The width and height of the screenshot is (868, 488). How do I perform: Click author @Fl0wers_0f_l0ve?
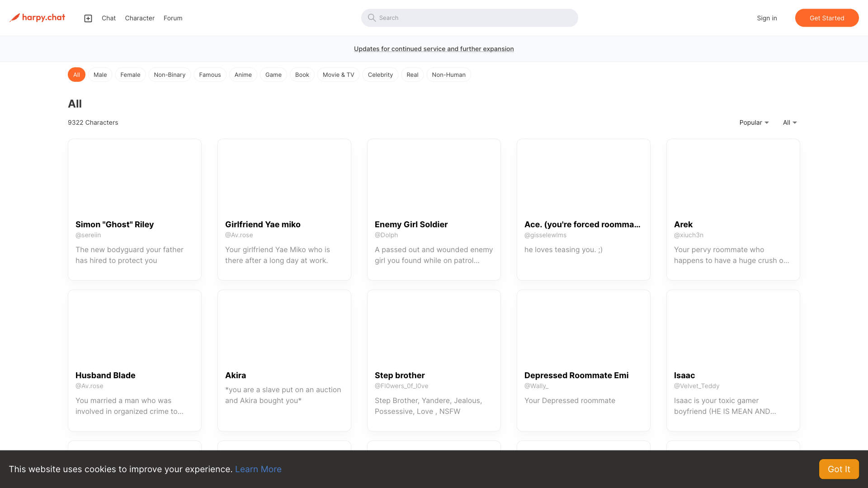401,386
